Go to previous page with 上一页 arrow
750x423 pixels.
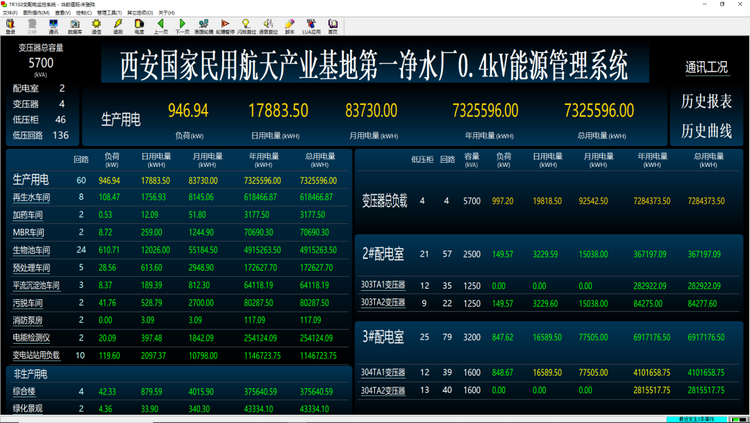(x=161, y=26)
